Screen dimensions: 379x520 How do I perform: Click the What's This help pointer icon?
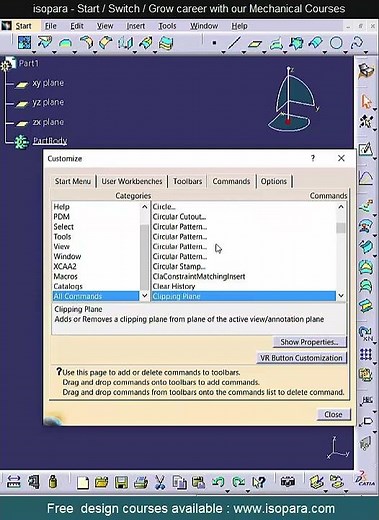(258, 482)
